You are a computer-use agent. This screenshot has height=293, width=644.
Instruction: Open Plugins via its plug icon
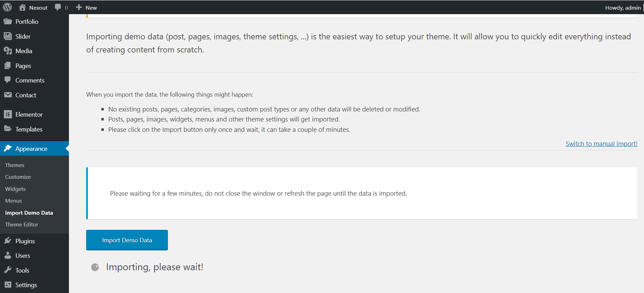[8, 241]
